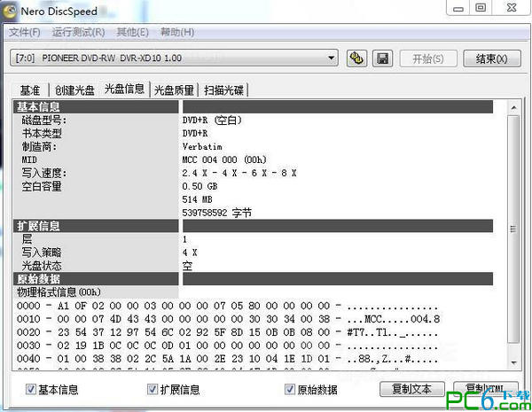Open the PIONEER DVD-RW drive dropdown

point(332,58)
